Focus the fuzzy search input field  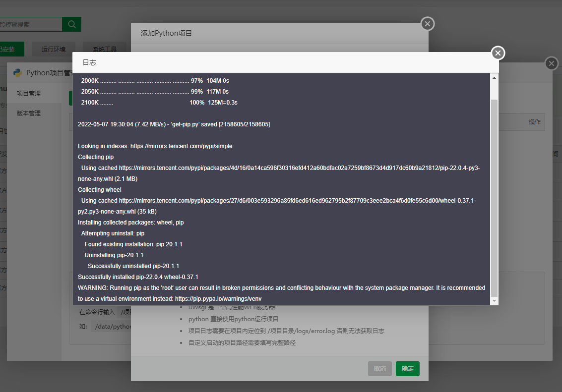tap(31, 24)
